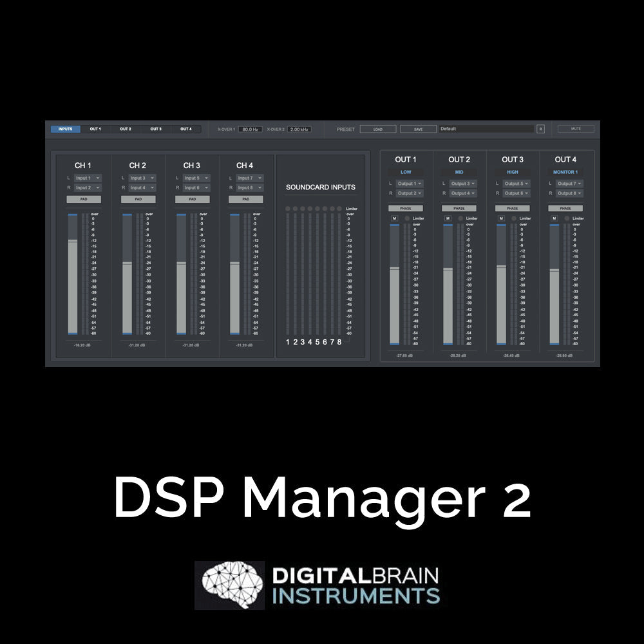Click the global MUTE button
Image resolution: width=644 pixels, height=644 pixels.
pos(576,129)
